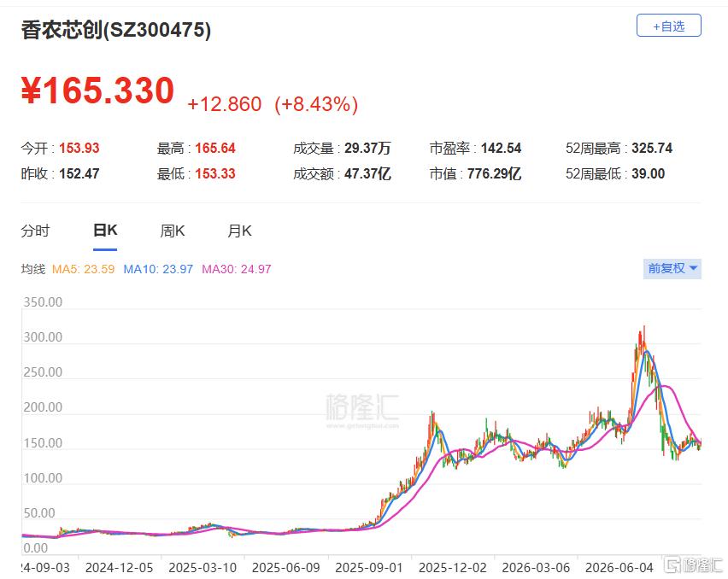Click the price change +12.860
Image resolution: width=728 pixels, height=579 pixels.
point(225,104)
